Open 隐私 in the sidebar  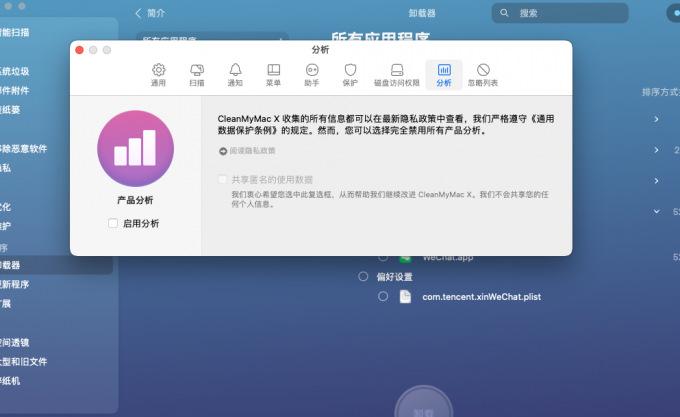click(6, 168)
